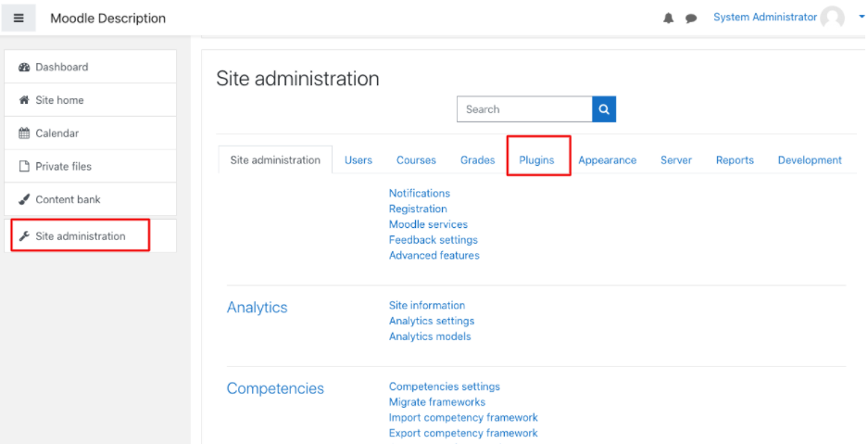Switch to the Site administration tab
The height and width of the screenshot is (444, 868).
click(275, 160)
